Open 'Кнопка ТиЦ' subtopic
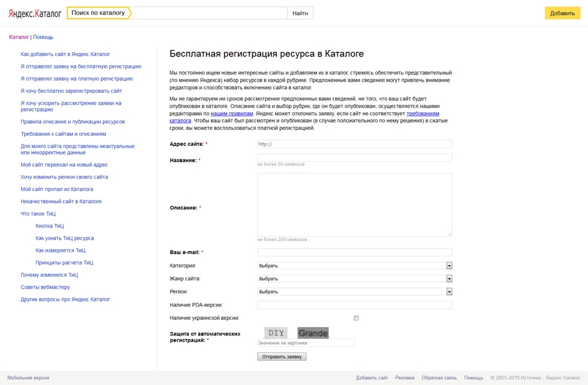The height and width of the screenshot is (385, 588). (50, 226)
